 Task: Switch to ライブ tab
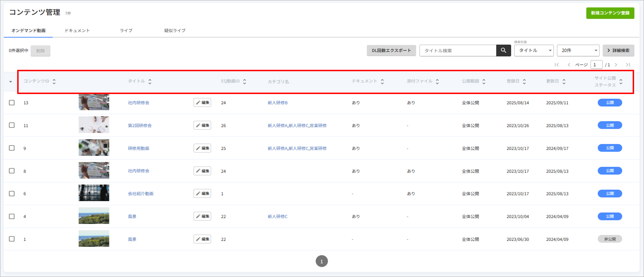(126, 30)
